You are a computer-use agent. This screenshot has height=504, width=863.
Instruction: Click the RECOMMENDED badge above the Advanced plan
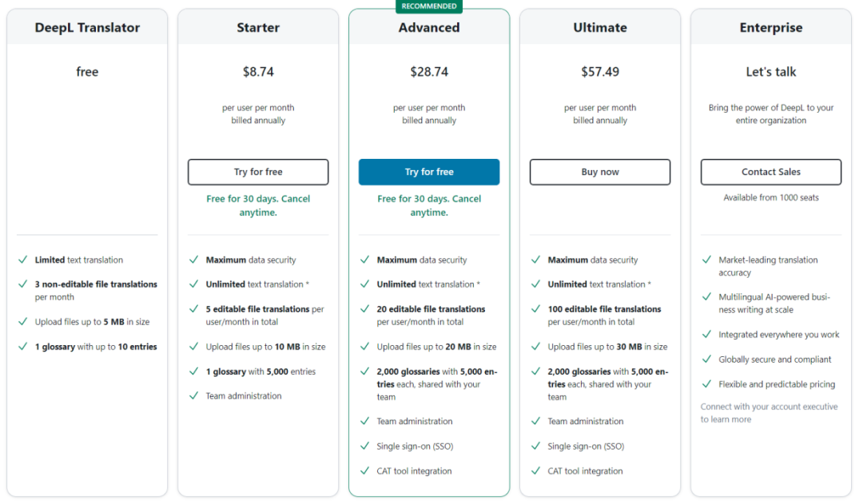click(x=429, y=6)
